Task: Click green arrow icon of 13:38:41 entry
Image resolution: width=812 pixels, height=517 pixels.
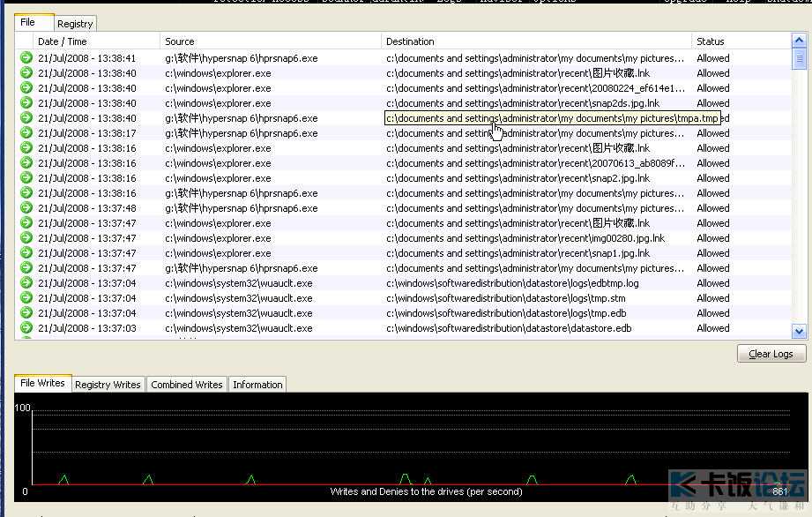Action: pos(26,58)
